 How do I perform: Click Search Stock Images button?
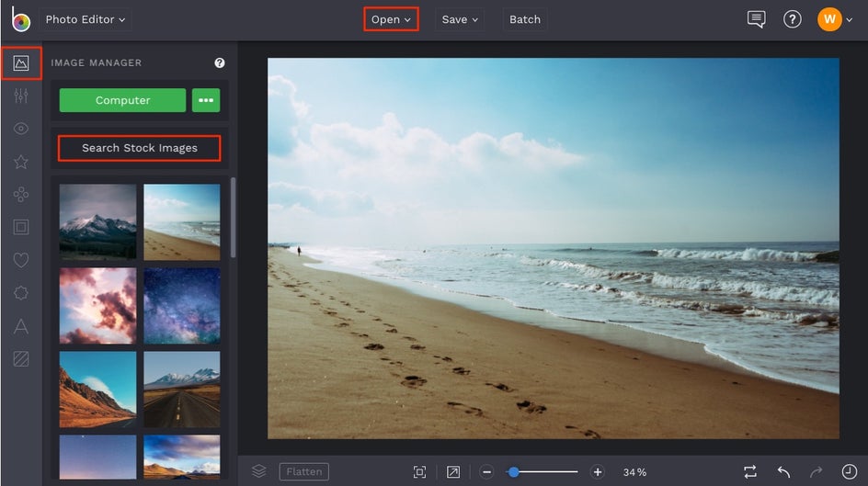(140, 148)
